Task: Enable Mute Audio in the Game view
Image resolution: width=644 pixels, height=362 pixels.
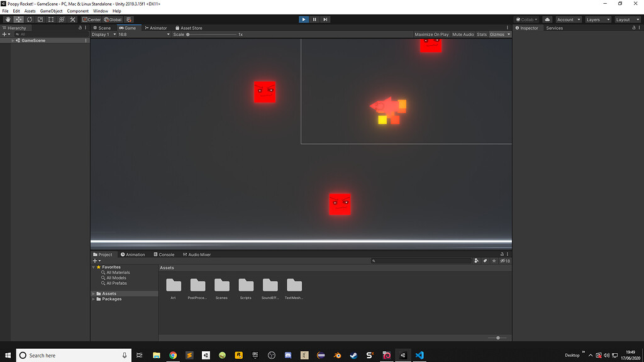Action: pyautogui.click(x=464, y=35)
